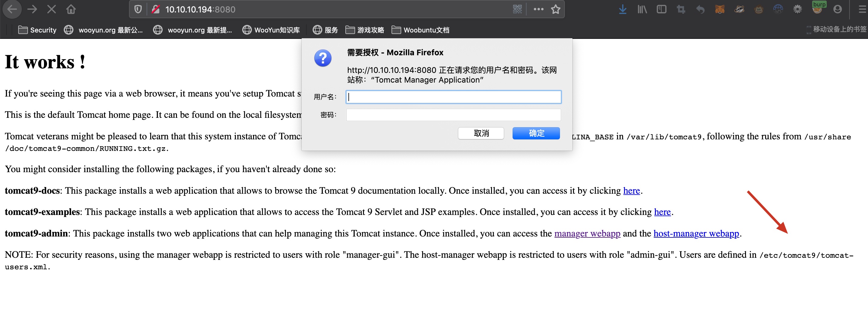The image size is (868, 320).
Task: Click the question mark icon in the auth dialog
Action: pyautogui.click(x=323, y=58)
